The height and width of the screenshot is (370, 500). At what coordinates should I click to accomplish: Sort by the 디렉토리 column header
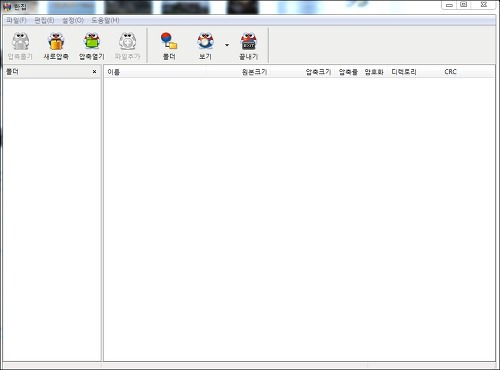pos(414,72)
